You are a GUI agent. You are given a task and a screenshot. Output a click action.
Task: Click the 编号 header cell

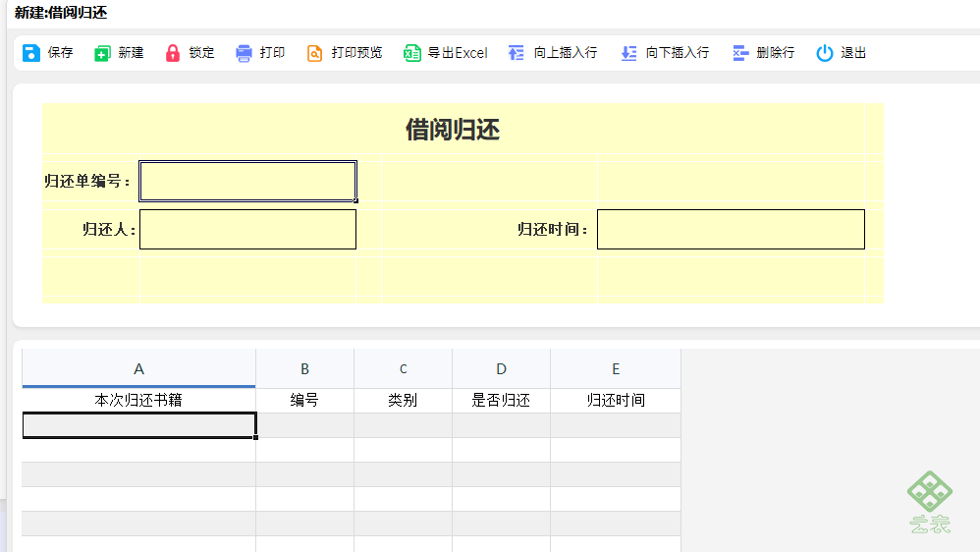pos(305,400)
